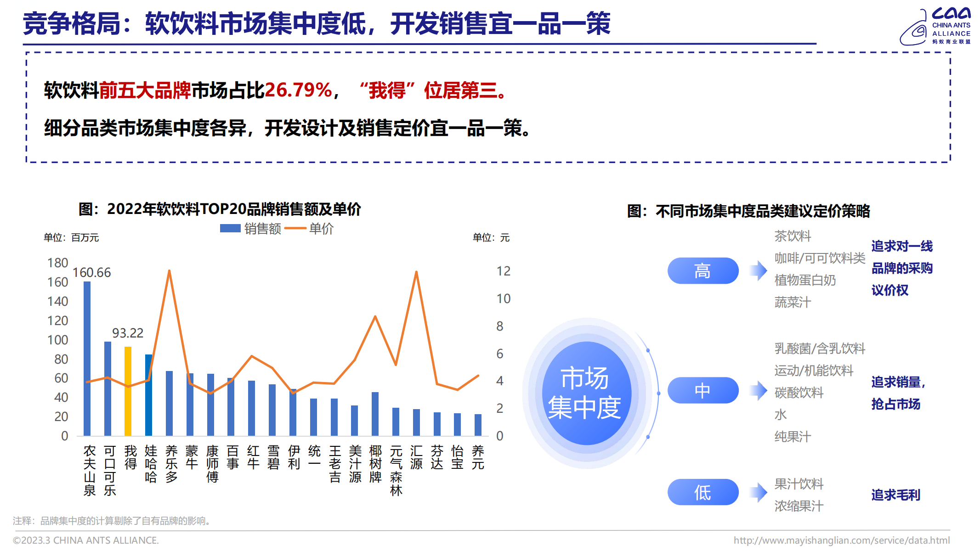980x551 pixels.
Task: Click the China Ants Alliance logo
Action: [935, 26]
